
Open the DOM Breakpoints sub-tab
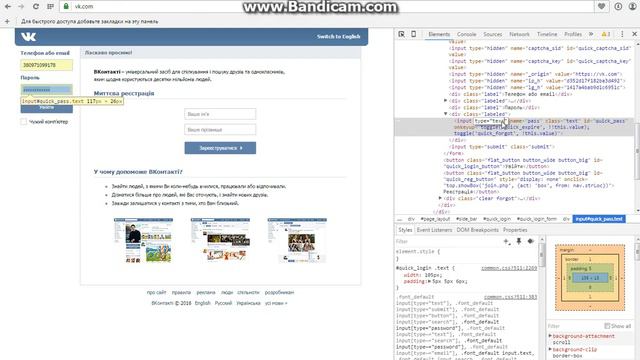[x=478, y=230]
